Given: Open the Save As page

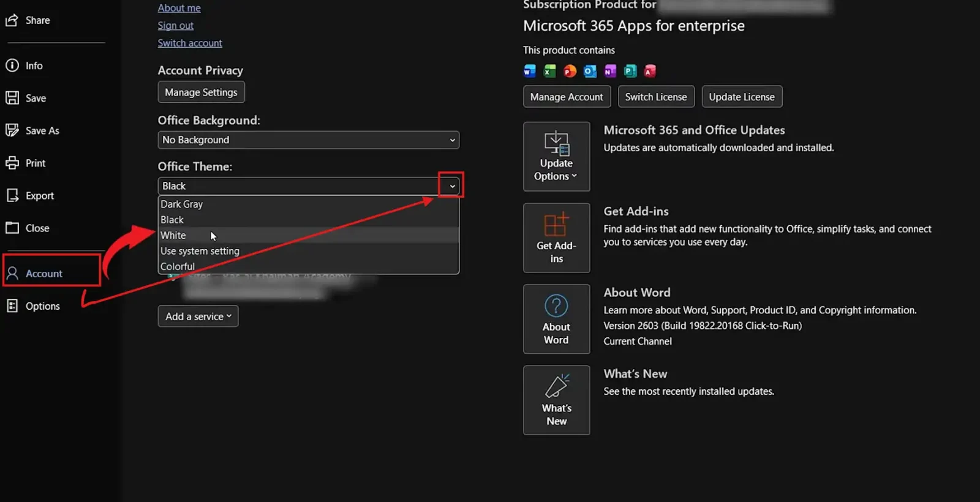Looking at the screenshot, I should 42,130.
